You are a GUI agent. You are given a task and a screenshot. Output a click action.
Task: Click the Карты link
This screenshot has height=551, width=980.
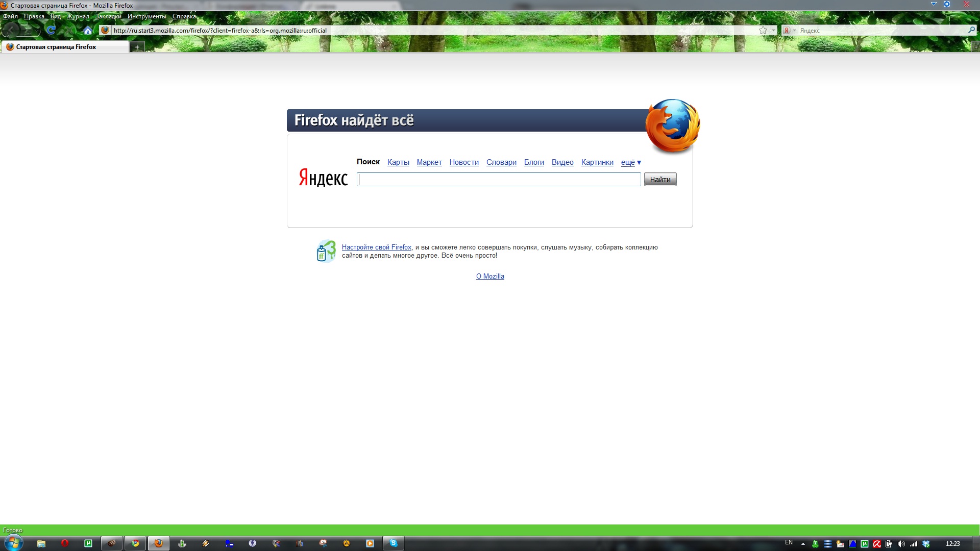pyautogui.click(x=398, y=162)
